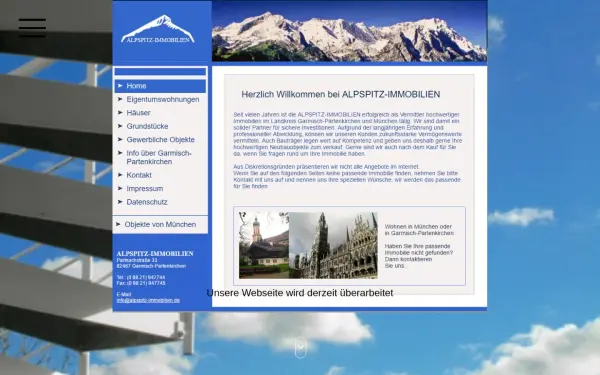This screenshot has width=600, height=375.
Task: Click the Unsere Webseite wird derzeit überarbeitet notice
Action: tap(300, 293)
